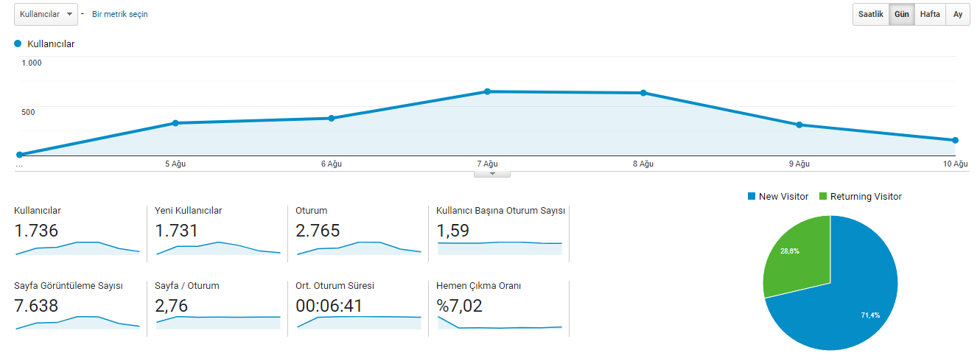Open the Kullanıcılar metric dropdown
980x353 pixels.
point(46,14)
